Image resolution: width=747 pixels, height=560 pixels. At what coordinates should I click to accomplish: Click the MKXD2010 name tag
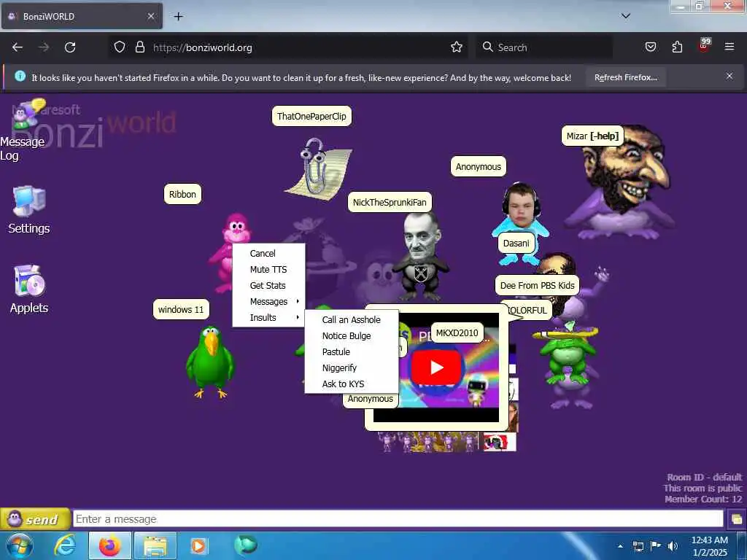tap(457, 332)
